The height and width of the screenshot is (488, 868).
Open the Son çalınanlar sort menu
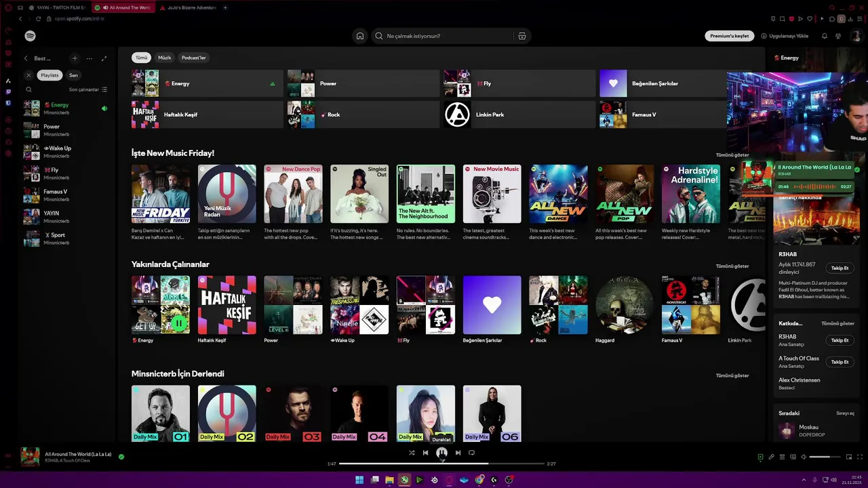click(x=87, y=89)
